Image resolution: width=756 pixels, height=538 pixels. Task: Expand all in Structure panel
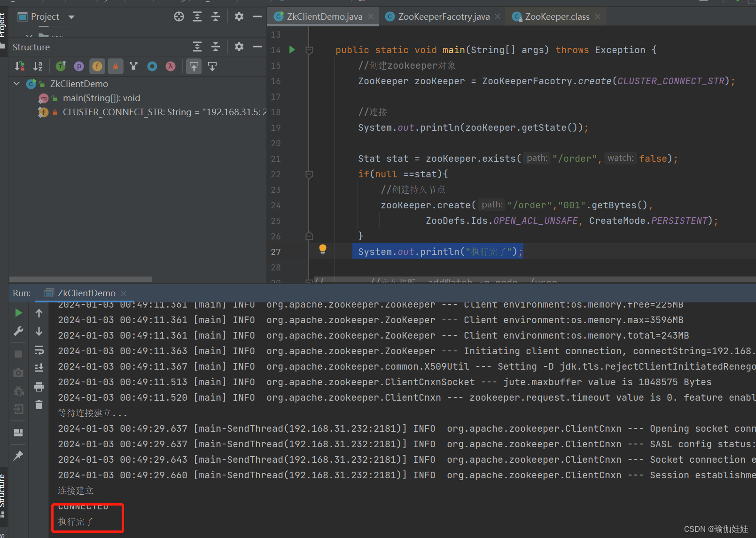point(197,47)
